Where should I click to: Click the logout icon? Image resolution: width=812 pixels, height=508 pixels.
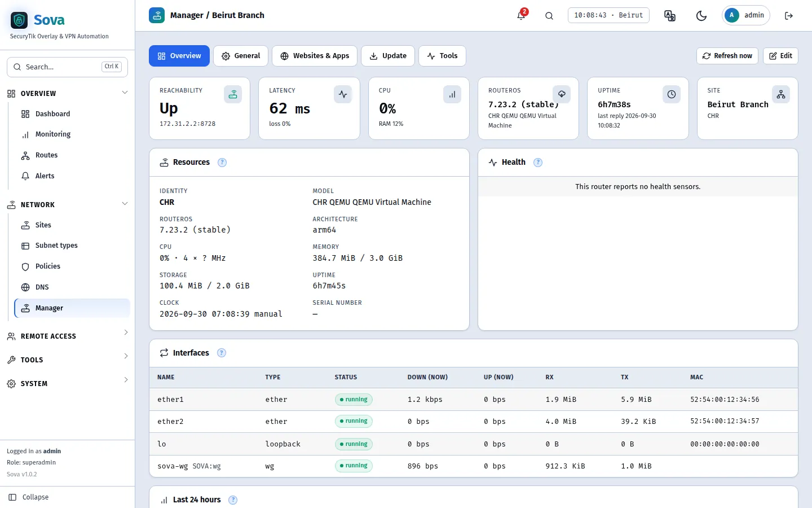(x=789, y=15)
